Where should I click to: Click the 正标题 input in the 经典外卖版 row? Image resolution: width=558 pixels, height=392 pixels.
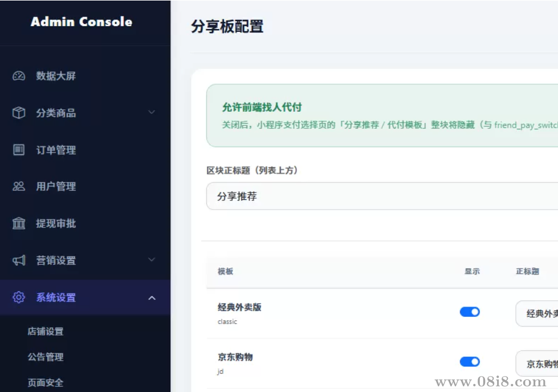tap(537, 313)
